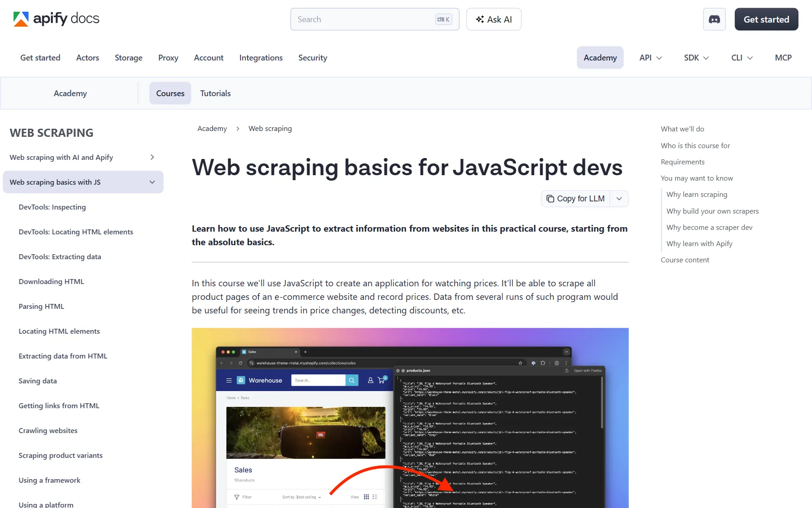812x508 pixels.
Task: Open Downloading HTML lesson
Action: [51, 281]
